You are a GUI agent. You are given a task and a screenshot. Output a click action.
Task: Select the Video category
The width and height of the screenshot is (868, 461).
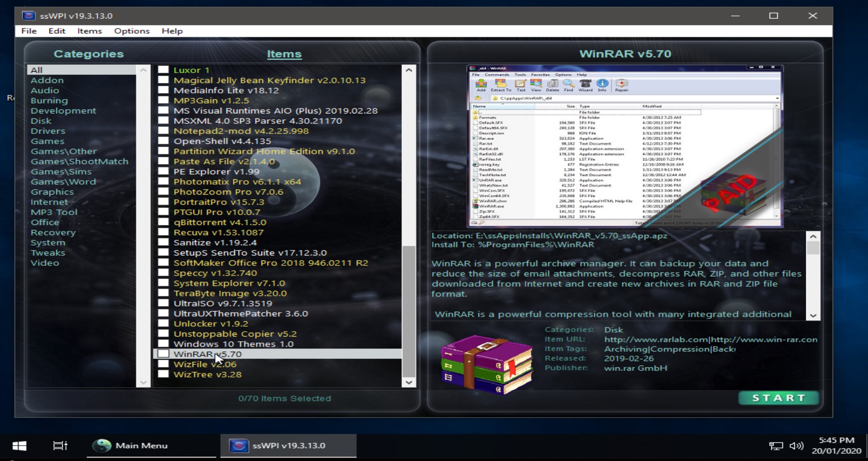pyautogui.click(x=44, y=263)
